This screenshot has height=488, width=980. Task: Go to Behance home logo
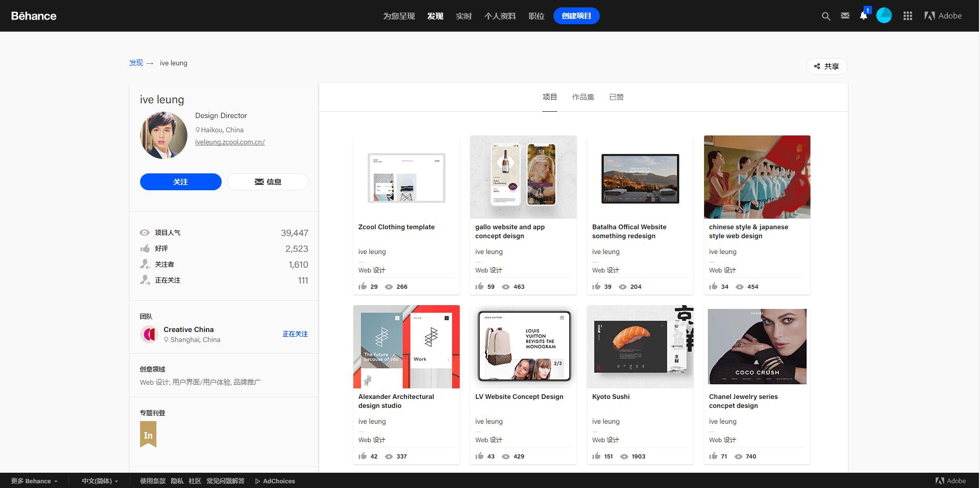click(34, 16)
